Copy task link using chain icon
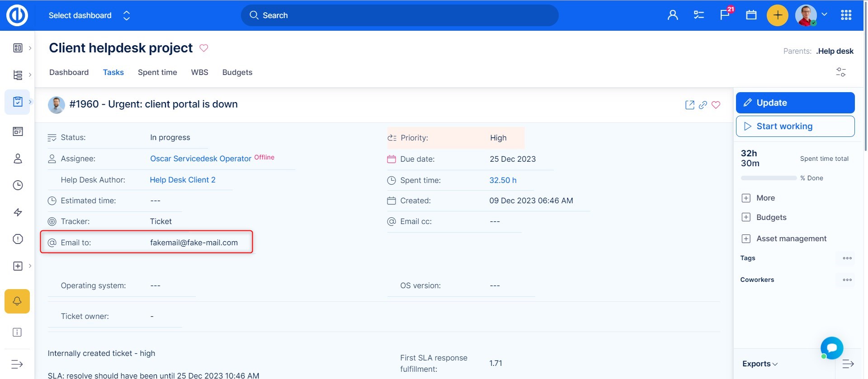Screen dimensions: 868x379 click(703, 105)
